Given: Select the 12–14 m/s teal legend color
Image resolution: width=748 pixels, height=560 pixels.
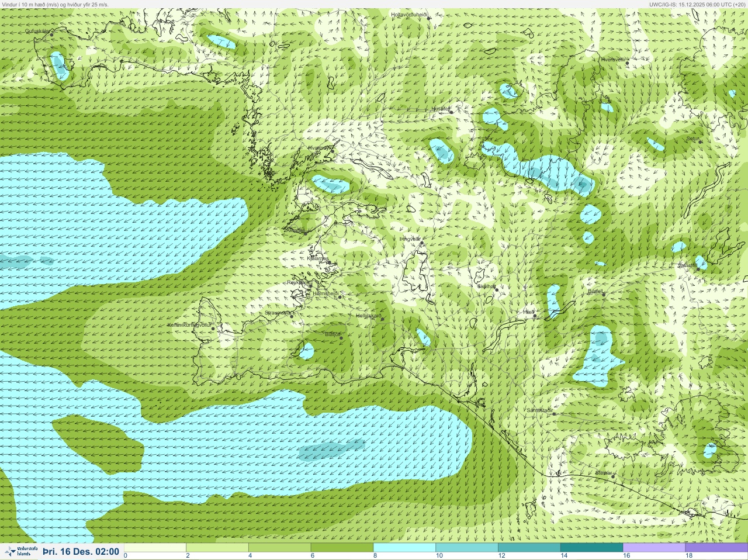Looking at the screenshot, I should click(529, 547).
